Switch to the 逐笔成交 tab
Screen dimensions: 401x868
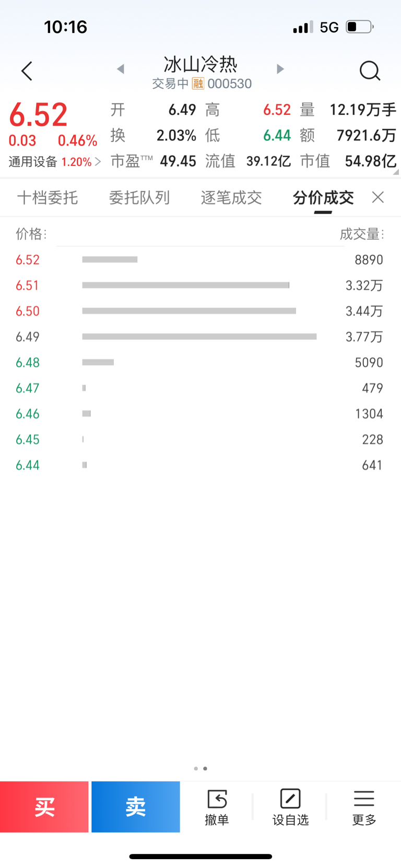click(231, 198)
